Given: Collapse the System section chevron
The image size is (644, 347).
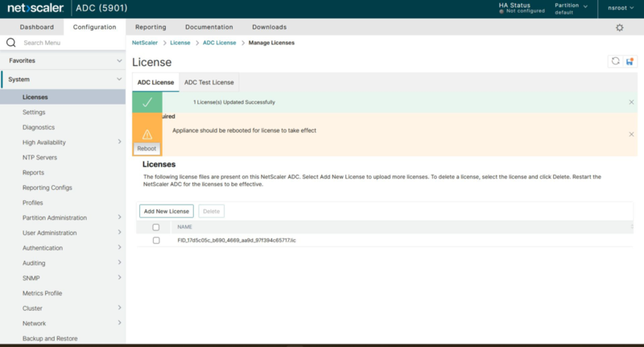Looking at the screenshot, I should tap(119, 79).
